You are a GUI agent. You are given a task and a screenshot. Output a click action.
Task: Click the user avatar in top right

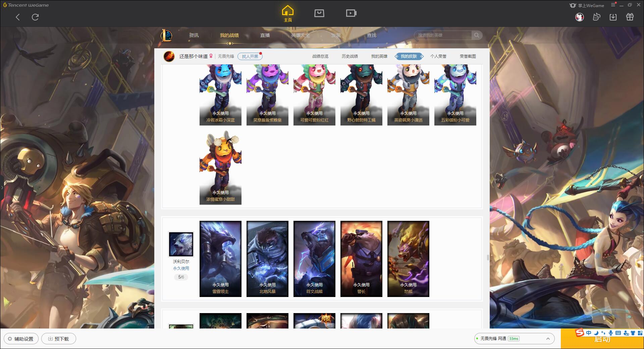pyautogui.click(x=579, y=17)
